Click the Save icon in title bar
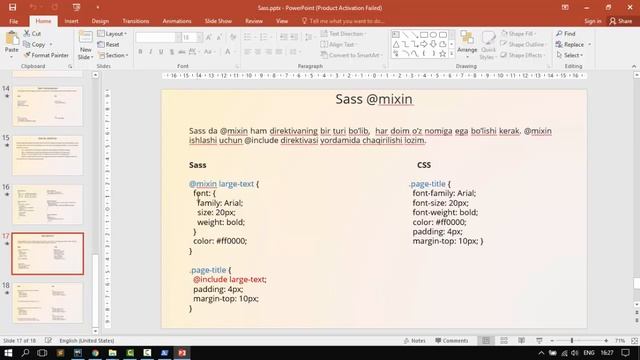This screenshot has height=360, width=640. pyautogui.click(x=12, y=7)
